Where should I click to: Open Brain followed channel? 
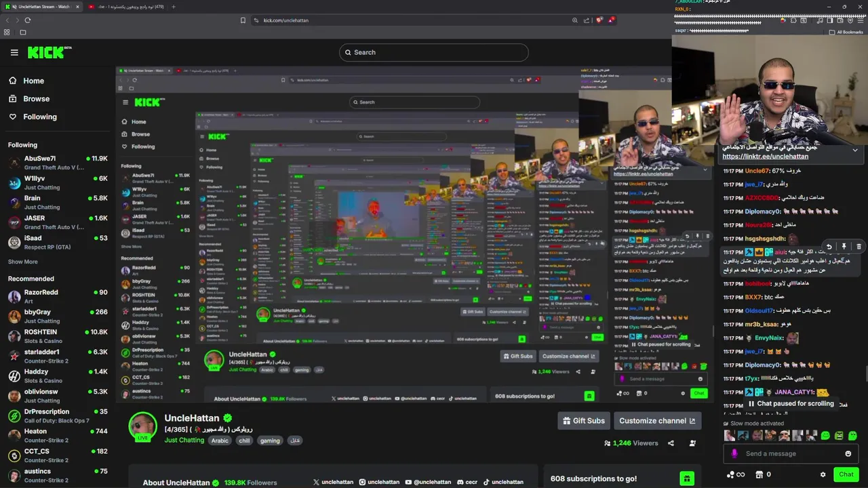coord(58,203)
